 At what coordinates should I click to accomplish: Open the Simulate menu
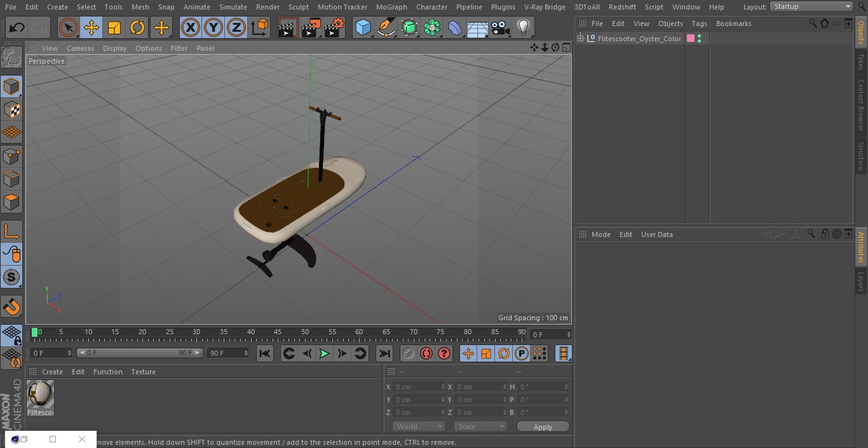pyautogui.click(x=233, y=7)
